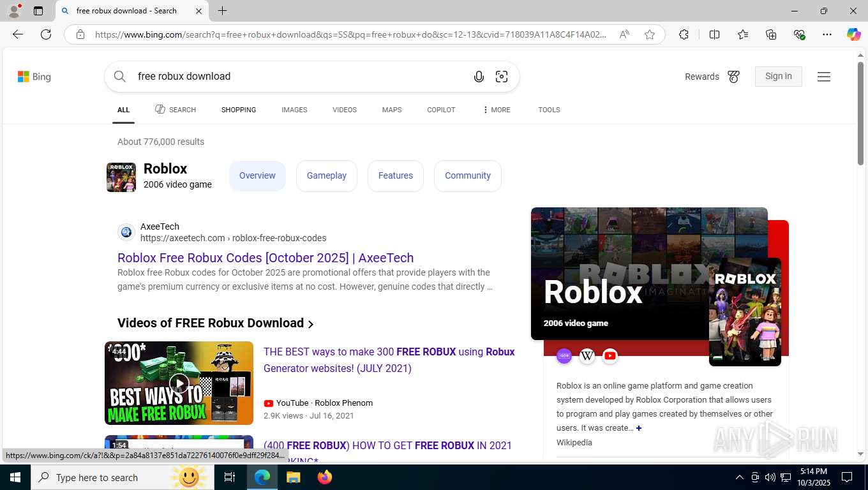Image resolution: width=868 pixels, height=490 pixels.
Task: Open Edge Settings and more menu
Action: click(x=827, y=34)
